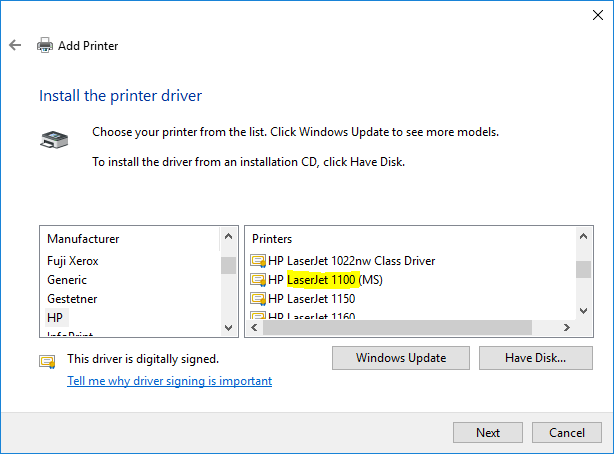The width and height of the screenshot is (614, 454).
Task: Click icon of HP LaserJet 1022nw Class Driver
Action: point(258,261)
